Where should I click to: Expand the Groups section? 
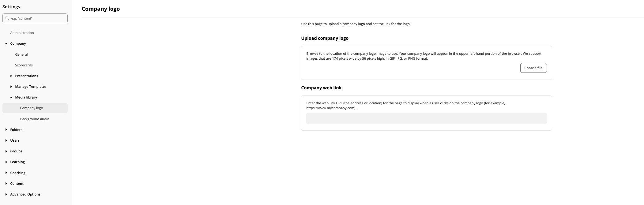click(x=6, y=151)
